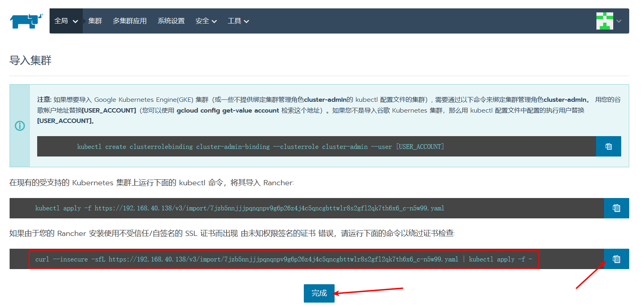Click the 完成 button
This screenshot has width=644, height=307.
click(x=319, y=293)
